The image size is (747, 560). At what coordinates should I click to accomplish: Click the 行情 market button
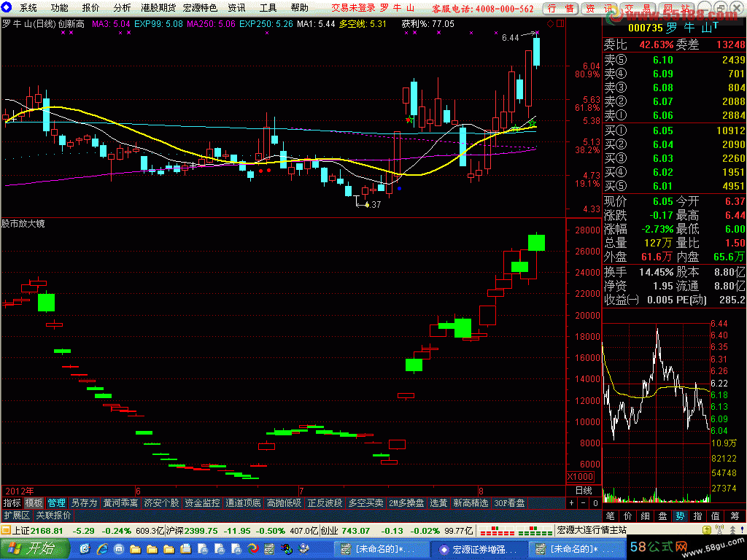pos(560,8)
